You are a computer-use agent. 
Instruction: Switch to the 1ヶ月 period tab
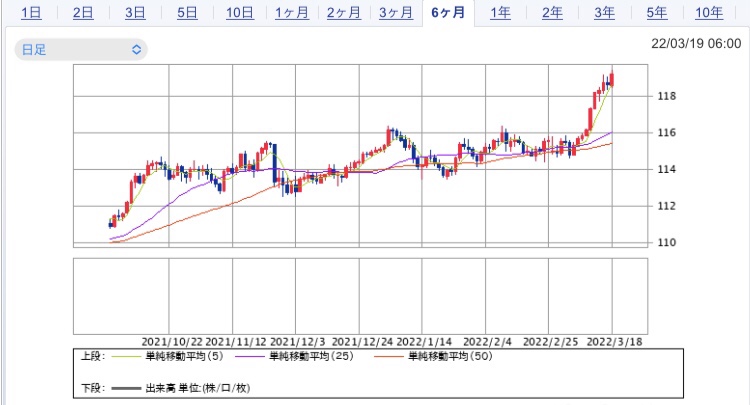[x=292, y=13]
